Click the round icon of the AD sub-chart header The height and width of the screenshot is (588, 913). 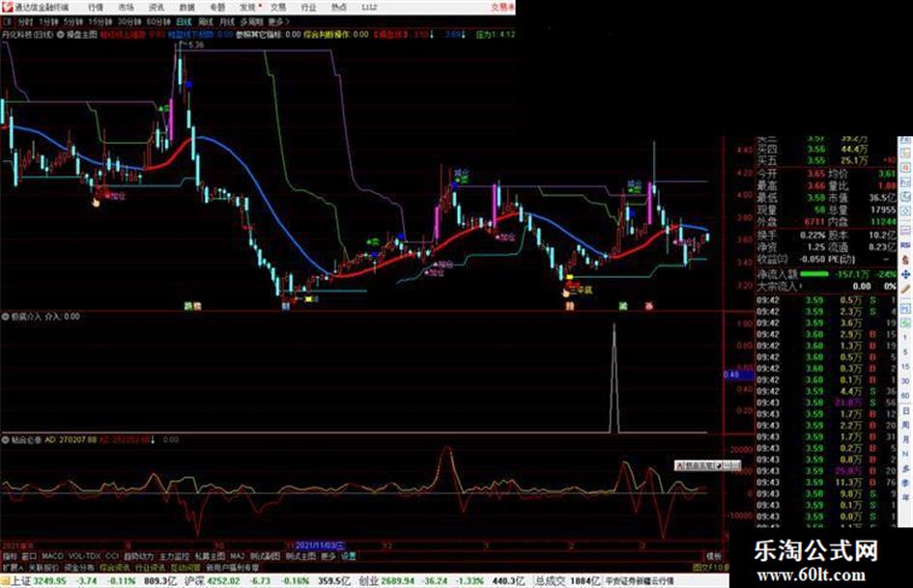[x=6, y=440]
